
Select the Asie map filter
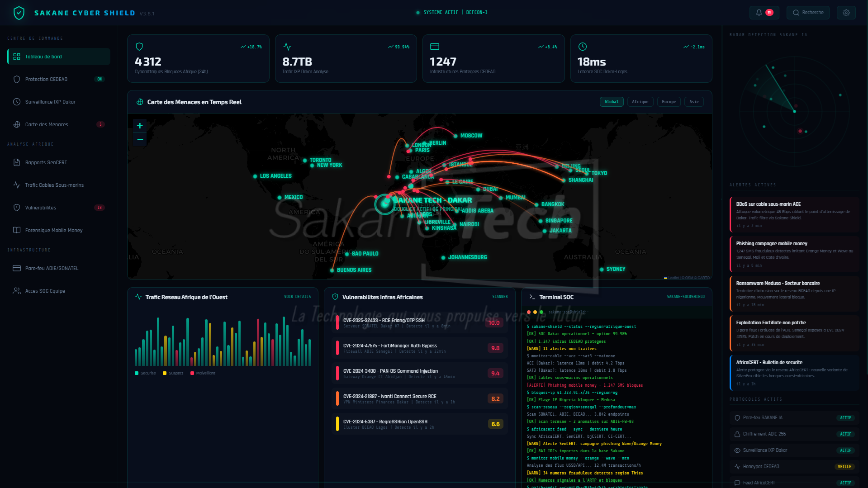point(694,102)
